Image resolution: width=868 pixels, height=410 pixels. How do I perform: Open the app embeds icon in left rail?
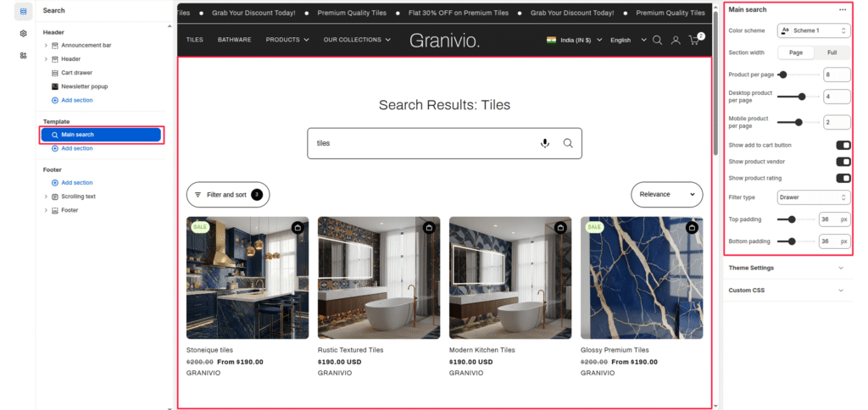click(22, 55)
